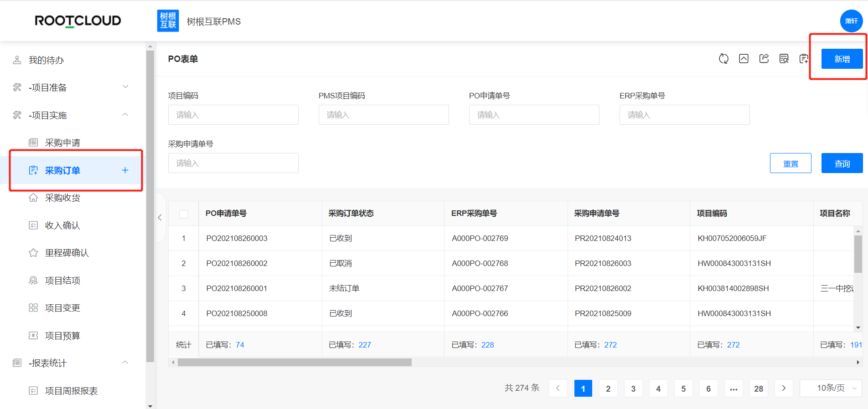Click the 重置 button
The height and width of the screenshot is (409, 868).
pyautogui.click(x=790, y=163)
